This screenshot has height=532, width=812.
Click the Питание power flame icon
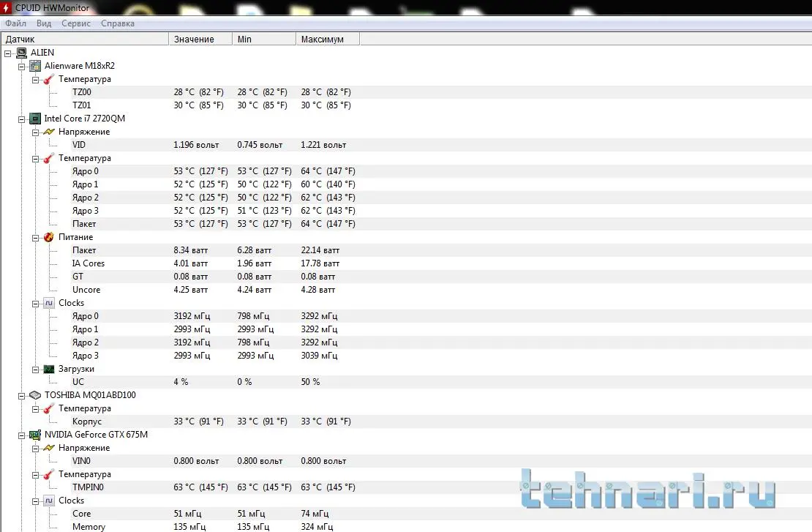point(49,237)
